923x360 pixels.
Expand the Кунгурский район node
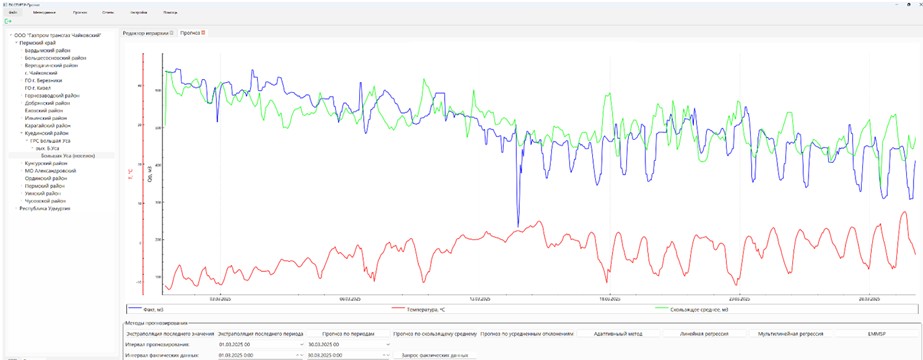[x=22, y=164]
